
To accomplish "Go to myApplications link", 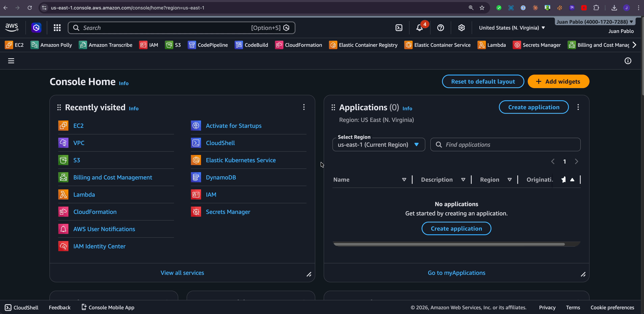I will (457, 273).
